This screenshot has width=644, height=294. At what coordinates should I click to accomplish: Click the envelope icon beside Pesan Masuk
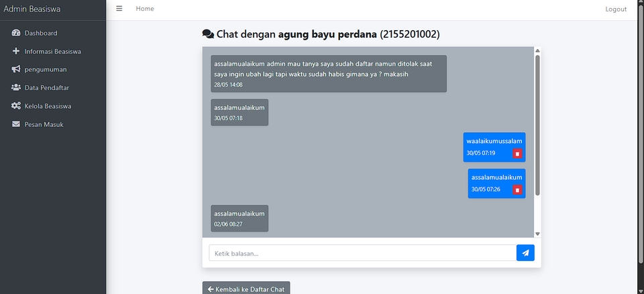click(16, 124)
